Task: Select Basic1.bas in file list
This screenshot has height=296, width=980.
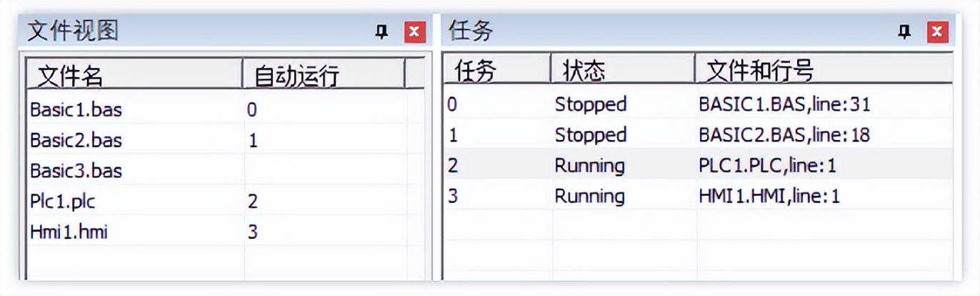Action: [76, 110]
